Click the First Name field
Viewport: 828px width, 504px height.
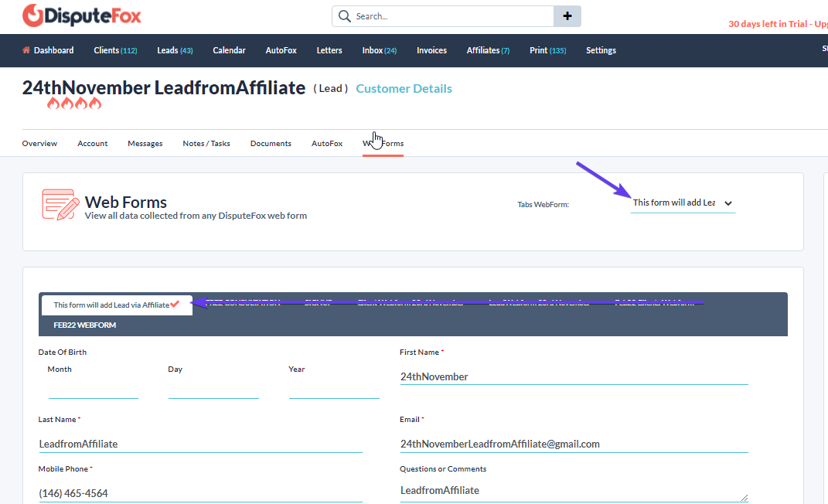tap(574, 376)
